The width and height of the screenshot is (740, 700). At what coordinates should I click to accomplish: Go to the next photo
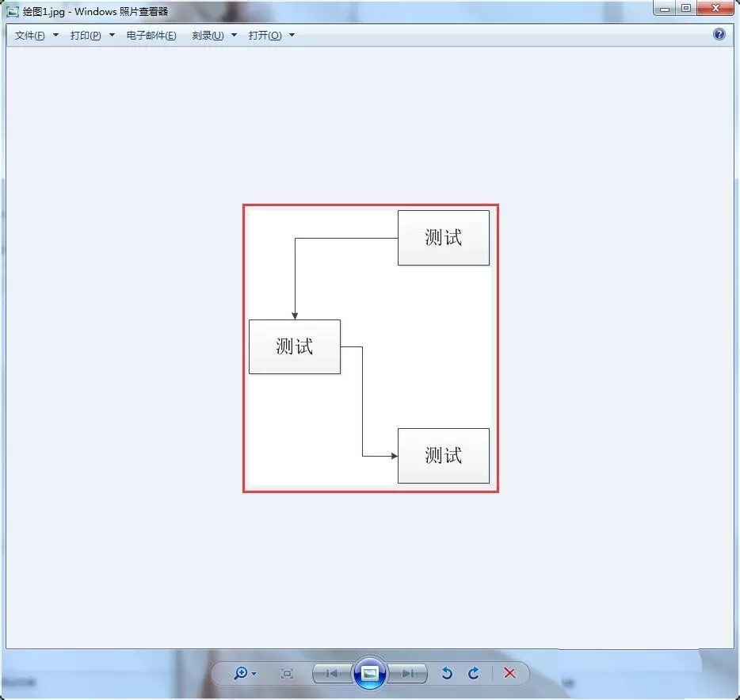[408, 674]
